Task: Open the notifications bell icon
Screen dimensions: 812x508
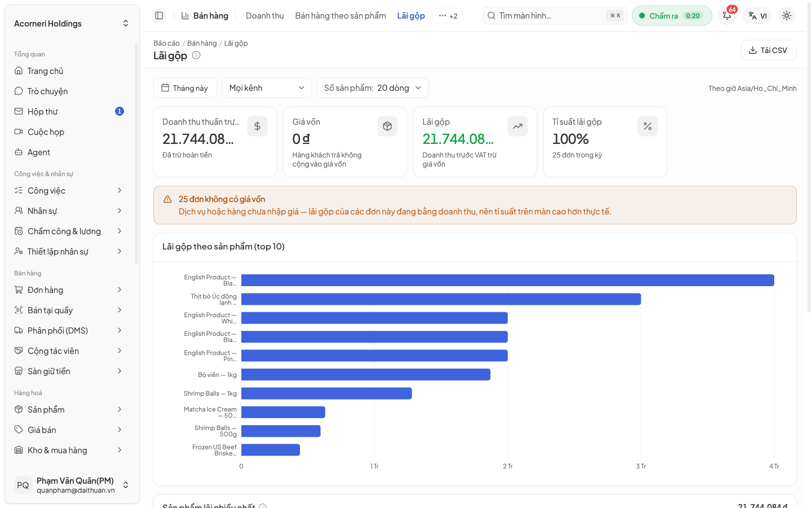Action: (x=727, y=16)
